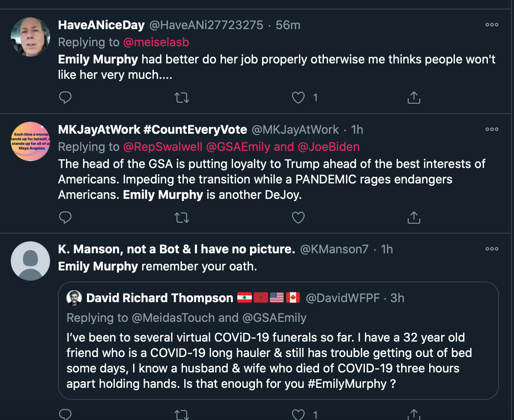Open K. Manson's default avatar profile
This screenshot has width=514, height=420.
click(30, 261)
